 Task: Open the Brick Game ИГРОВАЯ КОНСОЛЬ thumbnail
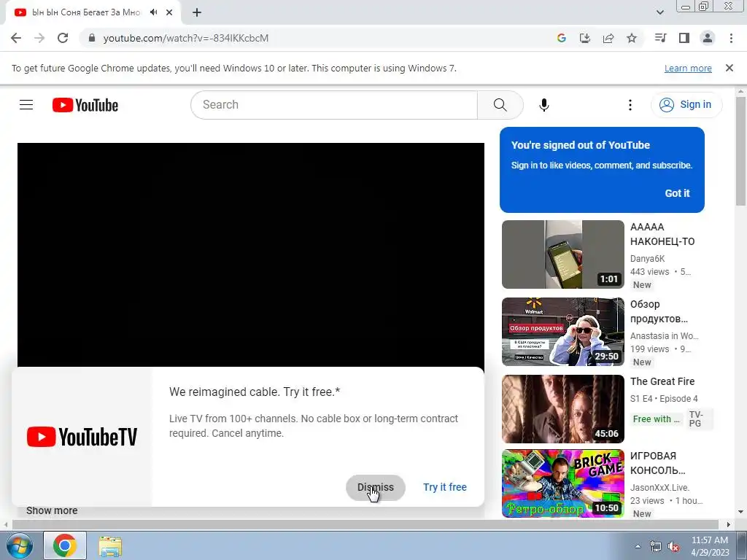562,483
